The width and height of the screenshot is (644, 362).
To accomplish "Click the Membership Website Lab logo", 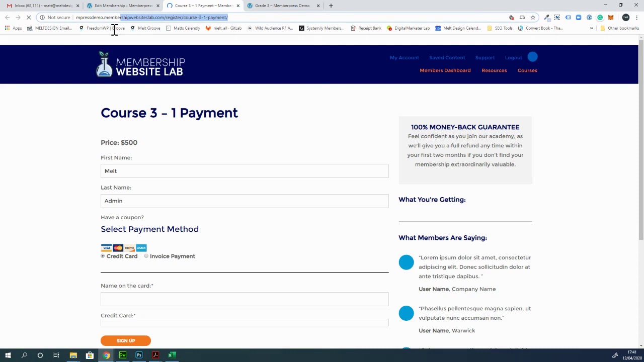I will coord(140,64).
